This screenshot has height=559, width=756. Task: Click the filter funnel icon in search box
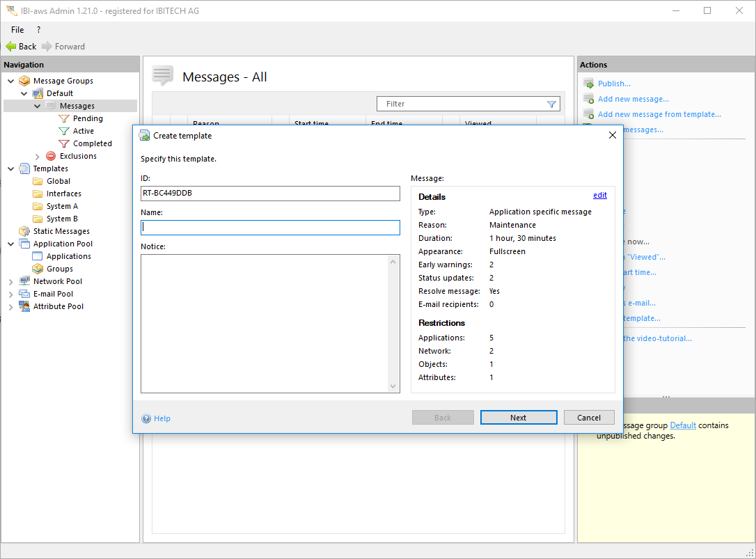(x=551, y=104)
